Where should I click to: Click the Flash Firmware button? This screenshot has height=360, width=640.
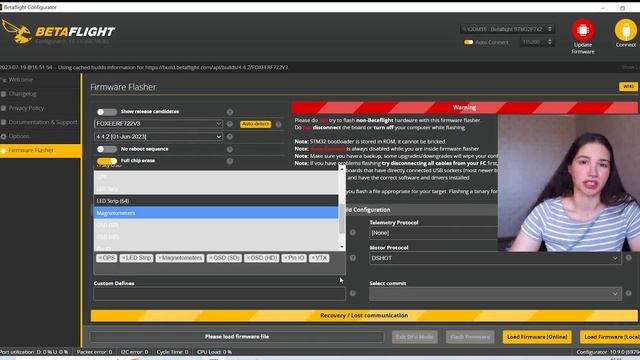coord(470,337)
